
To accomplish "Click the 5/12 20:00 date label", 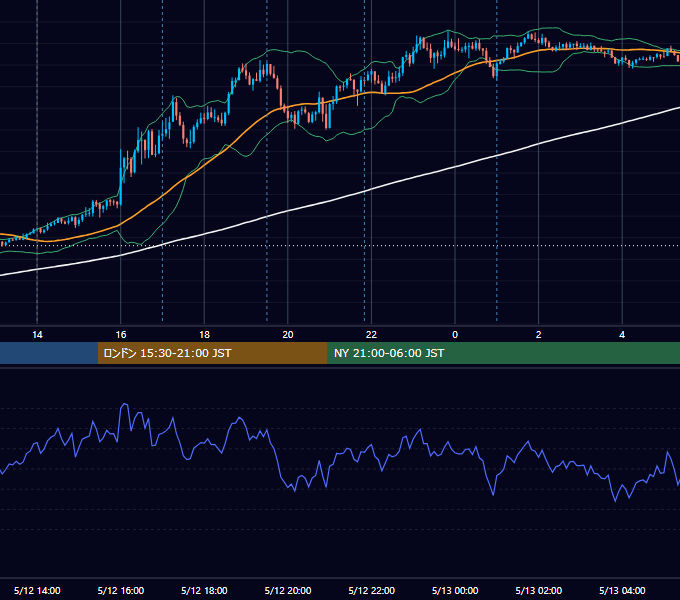I will 288,590.
